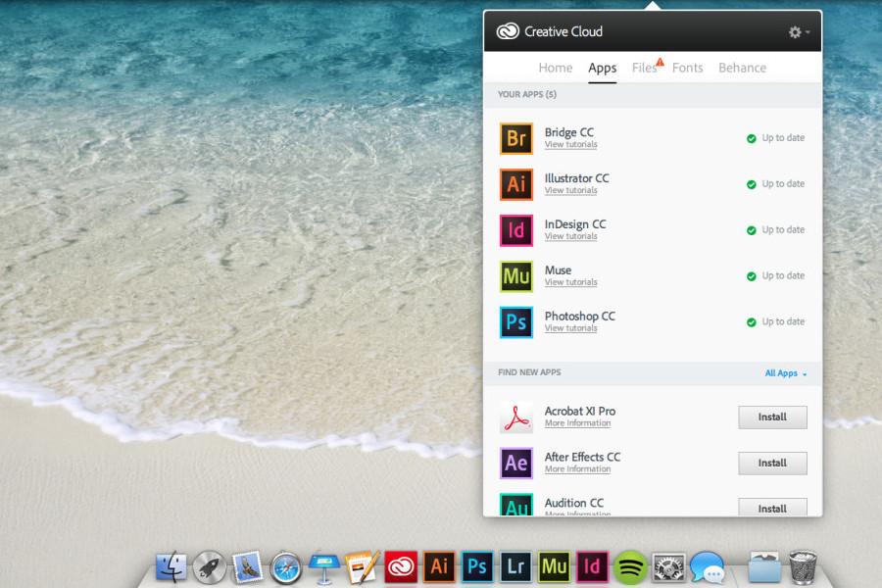This screenshot has width=882, height=588.
Task: Launch Illustrator from the Dock
Action: 439,566
